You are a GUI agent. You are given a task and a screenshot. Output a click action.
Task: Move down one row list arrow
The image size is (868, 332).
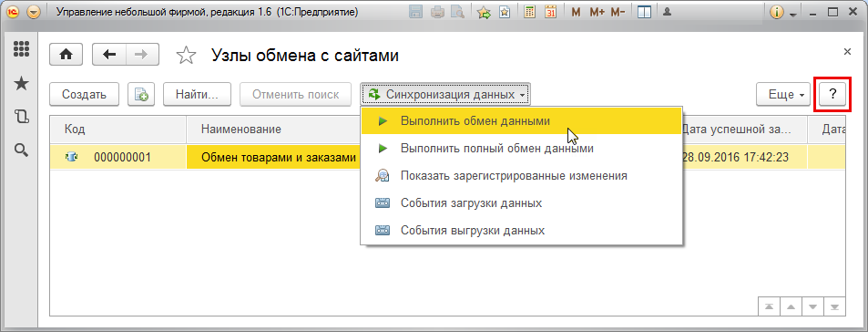tap(812, 306)
